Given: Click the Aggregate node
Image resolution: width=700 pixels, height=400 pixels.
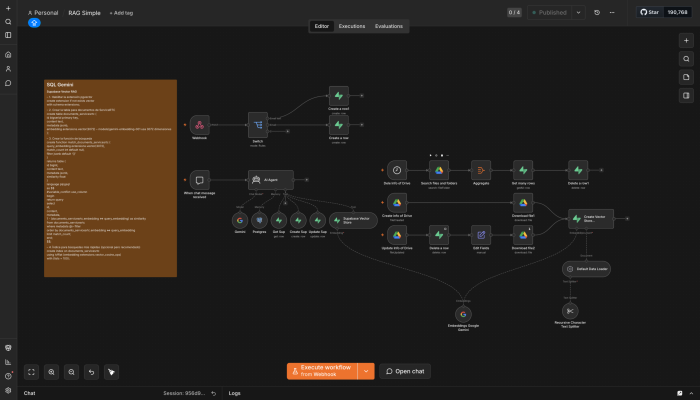Looking at the screenshot, I should 481,170.
